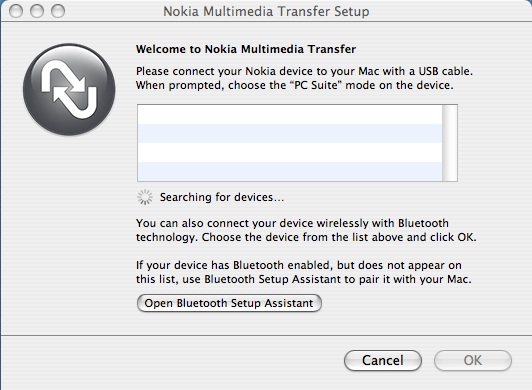The width and height of the screenshot is (532, 390).
Task: Click the spinning search progress indicator
Action: point(145,197)
